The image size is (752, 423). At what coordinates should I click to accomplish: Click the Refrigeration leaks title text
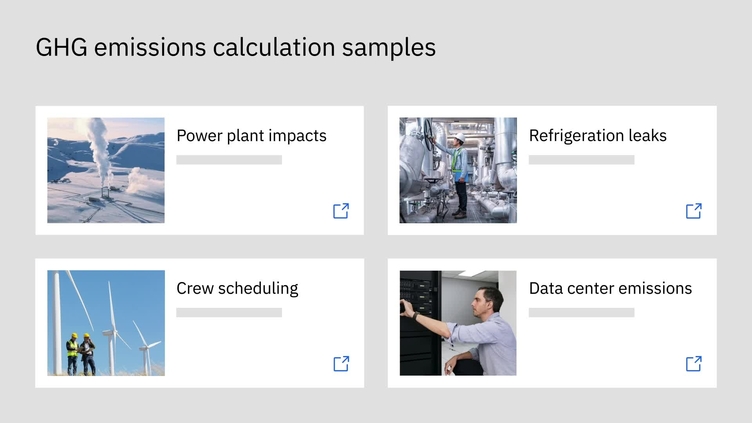[x=597, y=136]
